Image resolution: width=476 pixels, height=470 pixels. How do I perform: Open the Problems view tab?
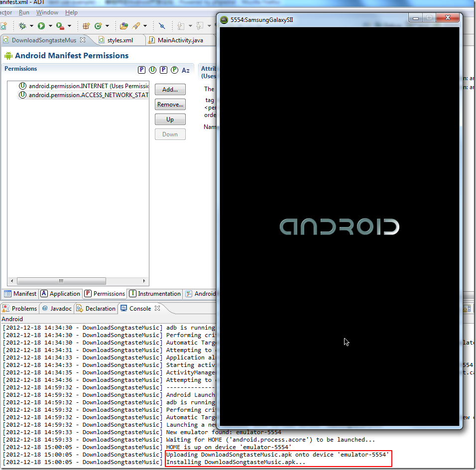[x=20, y=309]
